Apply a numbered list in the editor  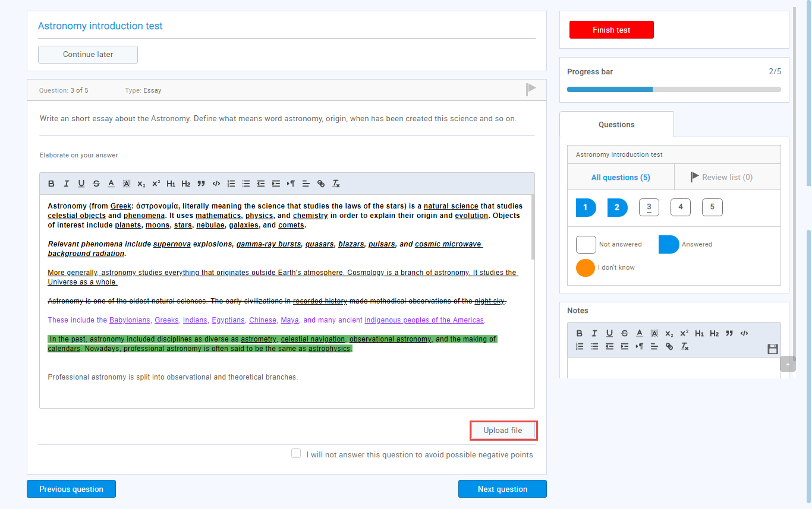point(231,184)
